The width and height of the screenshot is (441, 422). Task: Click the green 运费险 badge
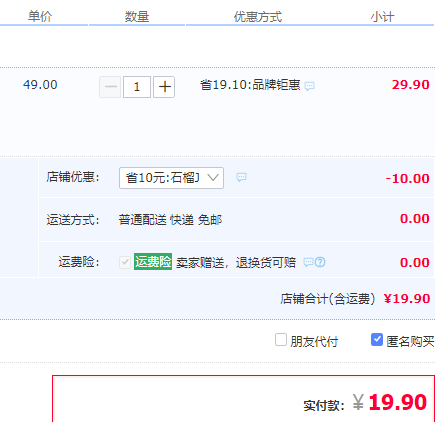pyautogui.click(x=153, y=262)
